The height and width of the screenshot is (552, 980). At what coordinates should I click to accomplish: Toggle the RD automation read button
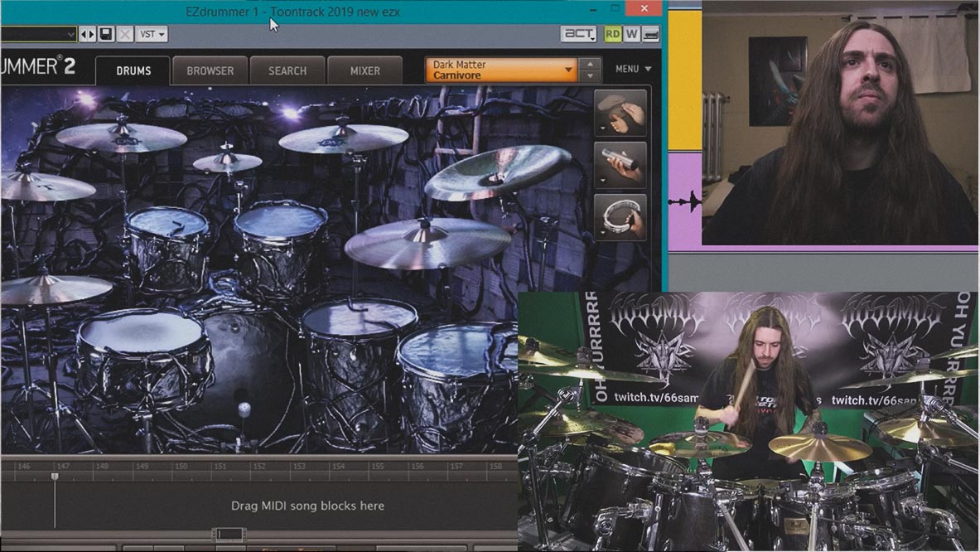click(x=612, y=34)
